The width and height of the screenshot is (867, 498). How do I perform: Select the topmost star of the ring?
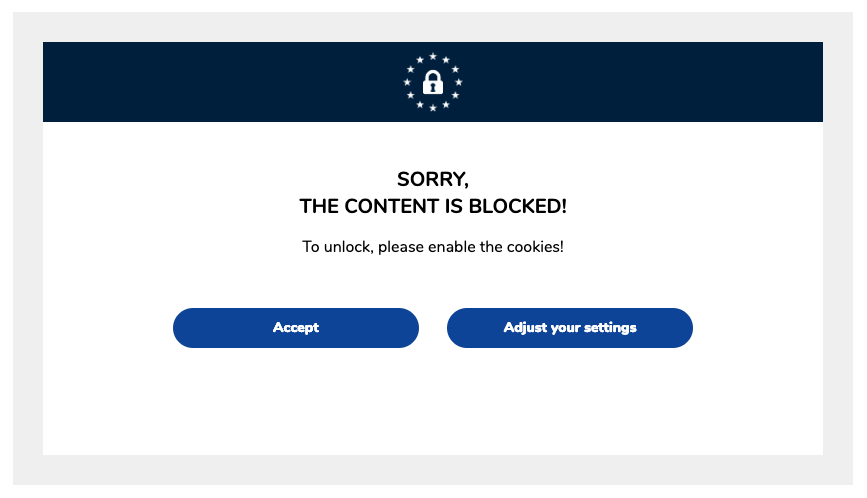point(433,56)
